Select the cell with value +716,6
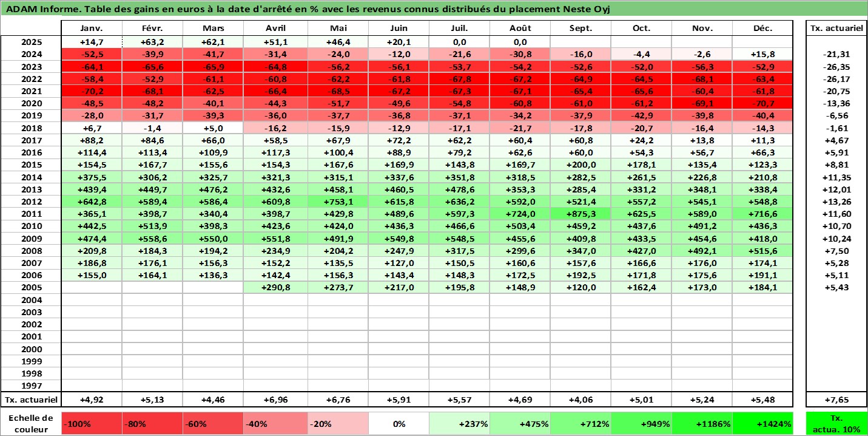Screen dimensions: 868x436 point(762,214)
